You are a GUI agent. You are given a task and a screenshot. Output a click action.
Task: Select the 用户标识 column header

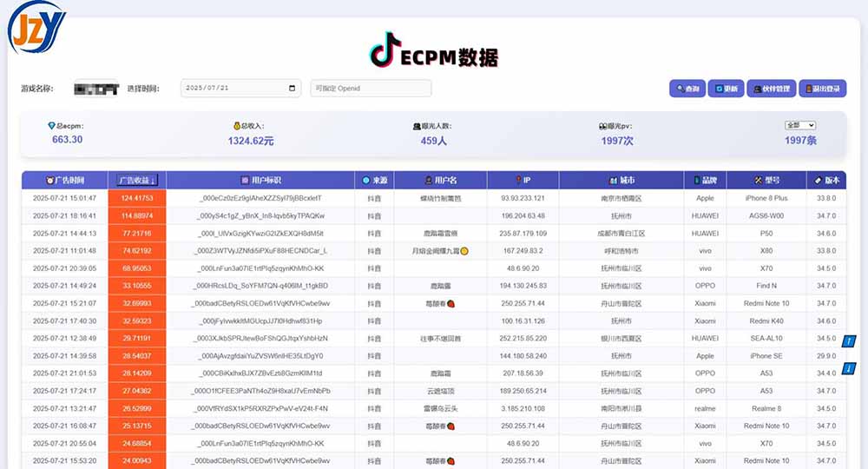pyautogui.click(x=260, y=180)
